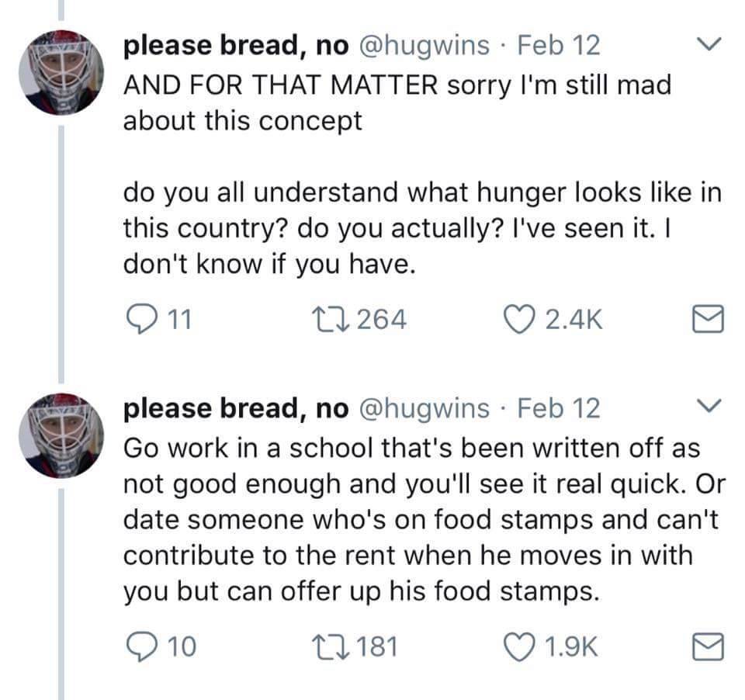
Task: Send first tweet via direct message
Action: pyautogui.click(x=707, y=320)
